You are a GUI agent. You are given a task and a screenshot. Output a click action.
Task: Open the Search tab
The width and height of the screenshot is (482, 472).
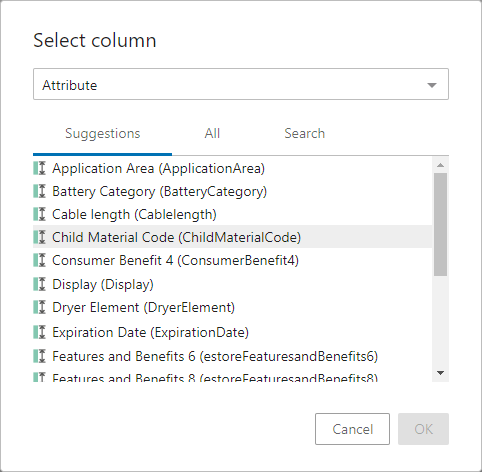point(304,133)
